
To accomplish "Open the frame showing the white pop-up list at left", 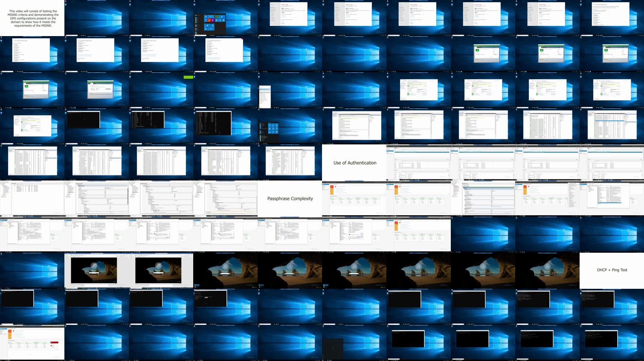I will (x=265, y=96).
